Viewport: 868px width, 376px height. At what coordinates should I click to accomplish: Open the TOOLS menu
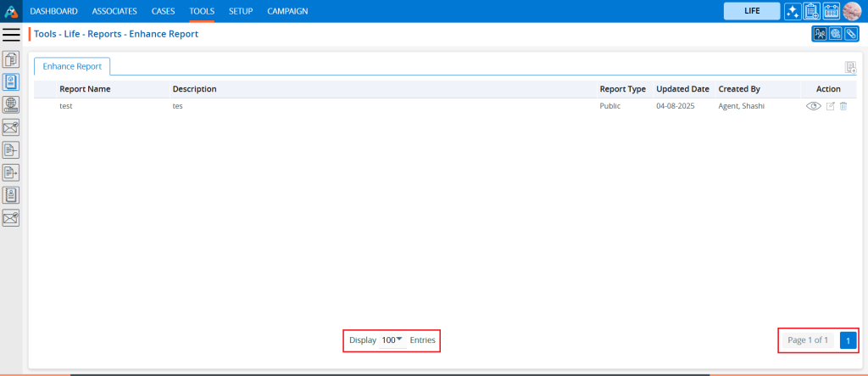point(202,11)
